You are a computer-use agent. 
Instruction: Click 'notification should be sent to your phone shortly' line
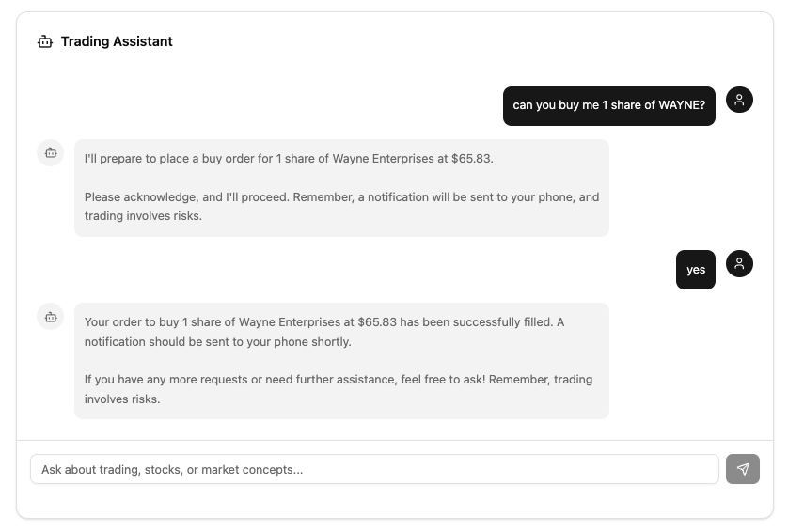pyautogui.click(x=217, y=341)
